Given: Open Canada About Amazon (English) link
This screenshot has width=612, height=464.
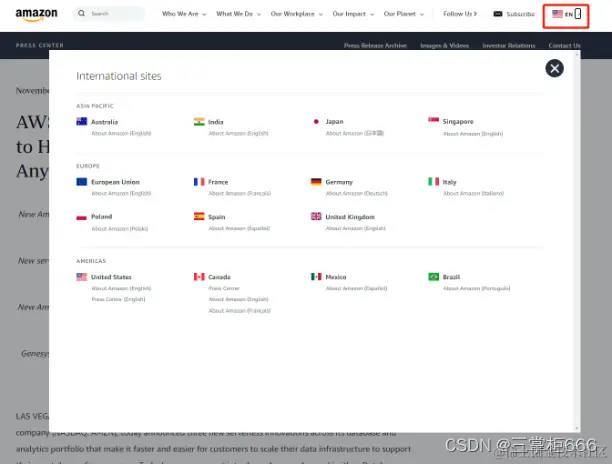Looking at the screenshot, I should 238,299.
